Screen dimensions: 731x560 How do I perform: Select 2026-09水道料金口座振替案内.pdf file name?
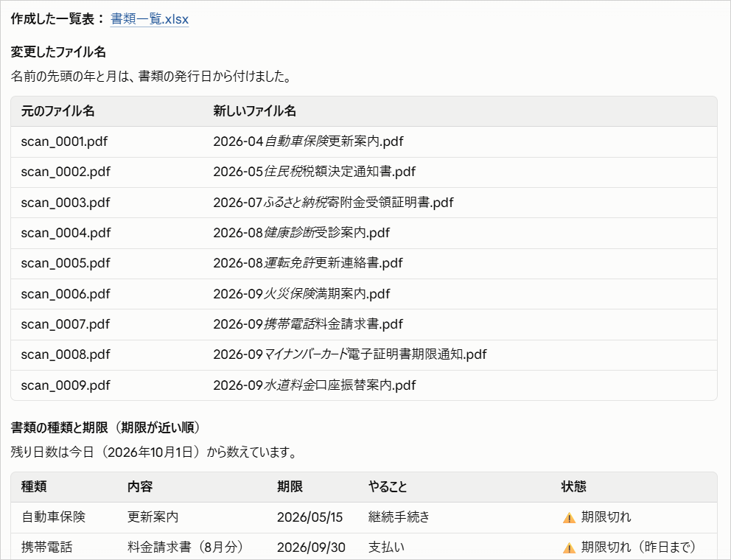(x=314, y=385)
